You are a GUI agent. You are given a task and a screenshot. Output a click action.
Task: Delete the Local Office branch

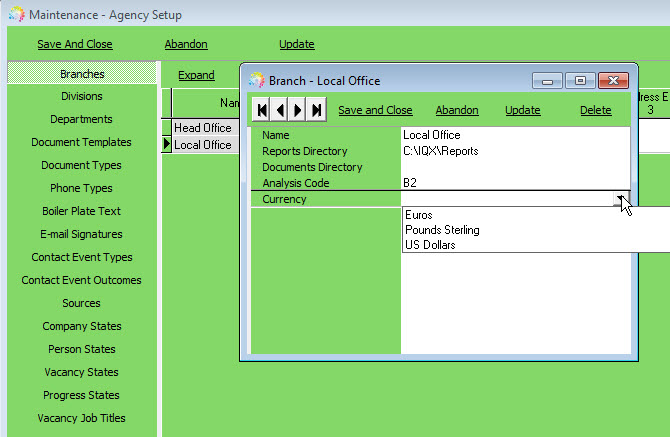(x=596, y=110)
